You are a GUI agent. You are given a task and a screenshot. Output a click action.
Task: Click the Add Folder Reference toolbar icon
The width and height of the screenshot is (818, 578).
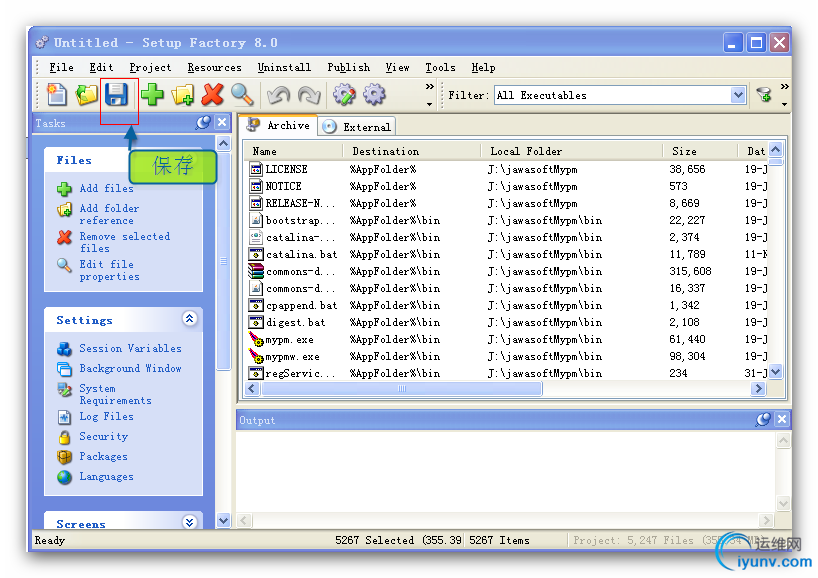tap(183, 95)
